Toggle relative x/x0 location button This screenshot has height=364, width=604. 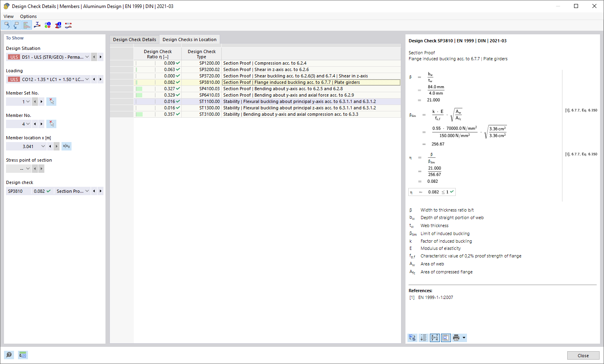click(x=66, y=146)
